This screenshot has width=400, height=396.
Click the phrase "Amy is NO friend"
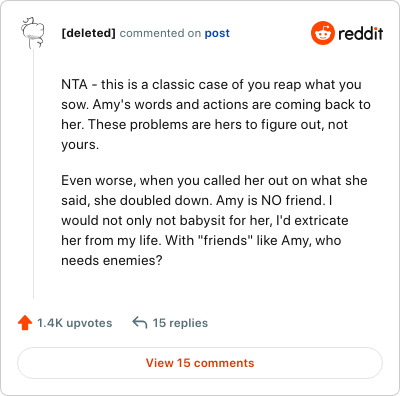pos(270,200)
